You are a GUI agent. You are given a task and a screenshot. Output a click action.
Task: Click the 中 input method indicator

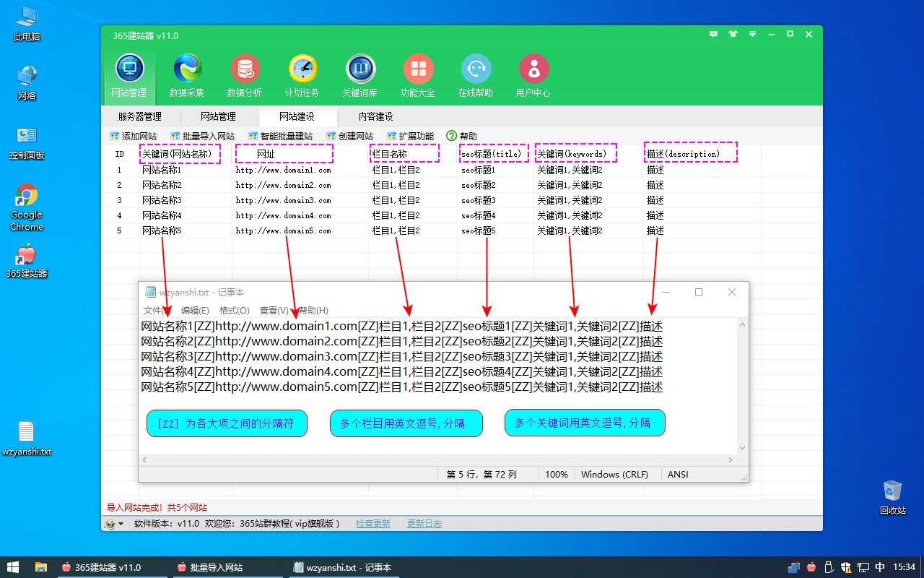pyautogui.click(x=880, y=567)
